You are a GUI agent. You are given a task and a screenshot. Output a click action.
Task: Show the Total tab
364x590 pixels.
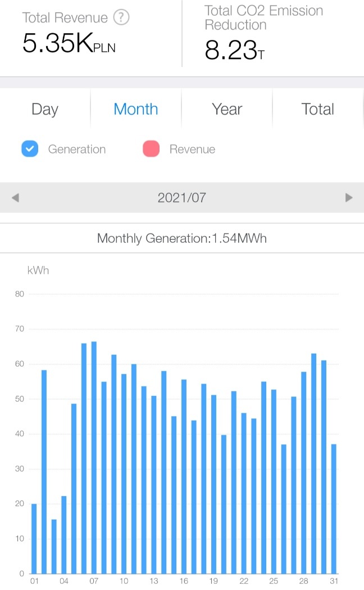point(318,109)
